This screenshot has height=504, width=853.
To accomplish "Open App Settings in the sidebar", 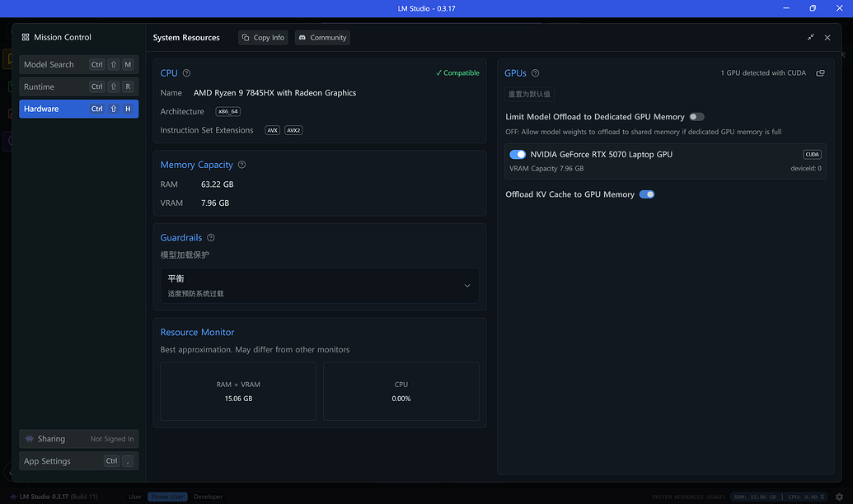I will tap(79, 461).
